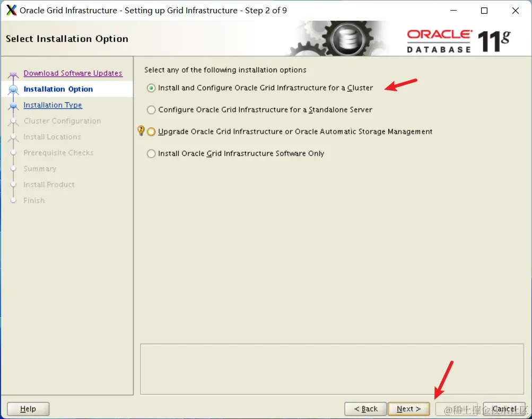Click Installation Option current step marker icon
Viewport: 532px width, 419px height.
[x=13, y=90]
